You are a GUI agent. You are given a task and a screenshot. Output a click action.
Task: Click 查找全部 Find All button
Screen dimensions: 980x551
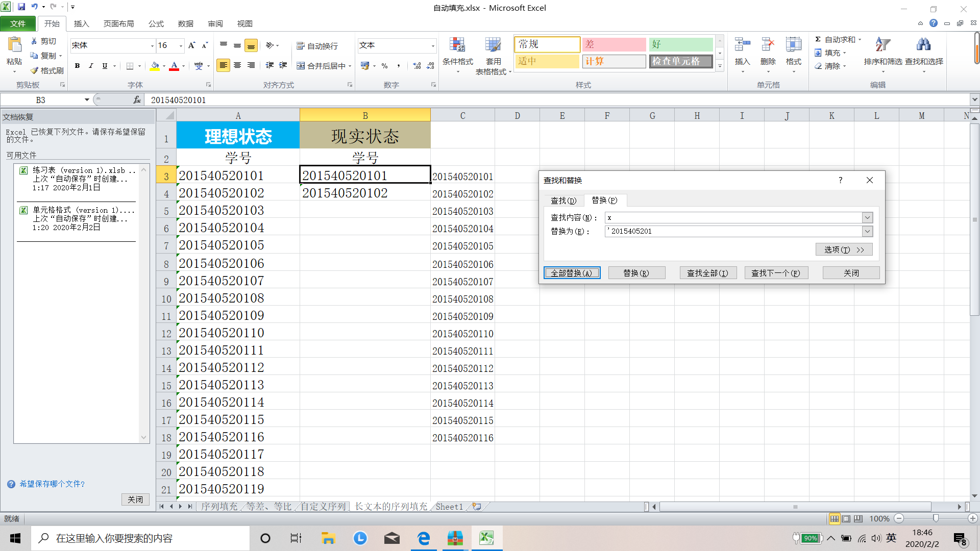(707, 273)
